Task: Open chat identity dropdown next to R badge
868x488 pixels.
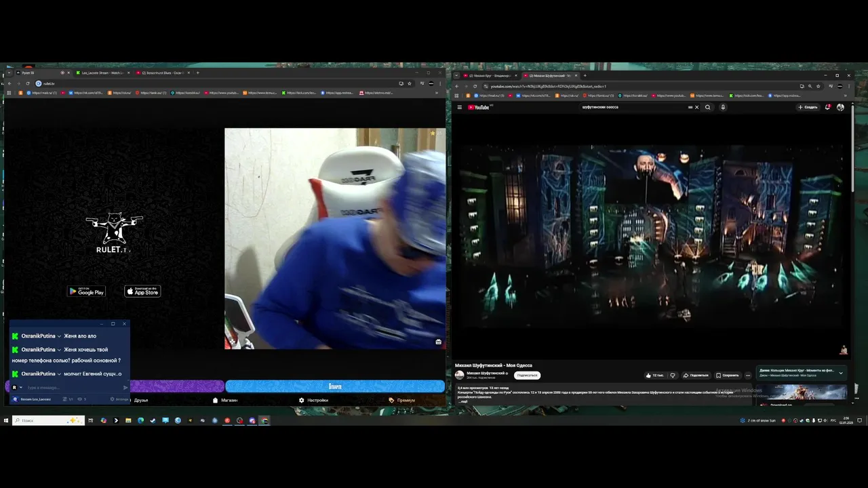Action: [21, 388]
